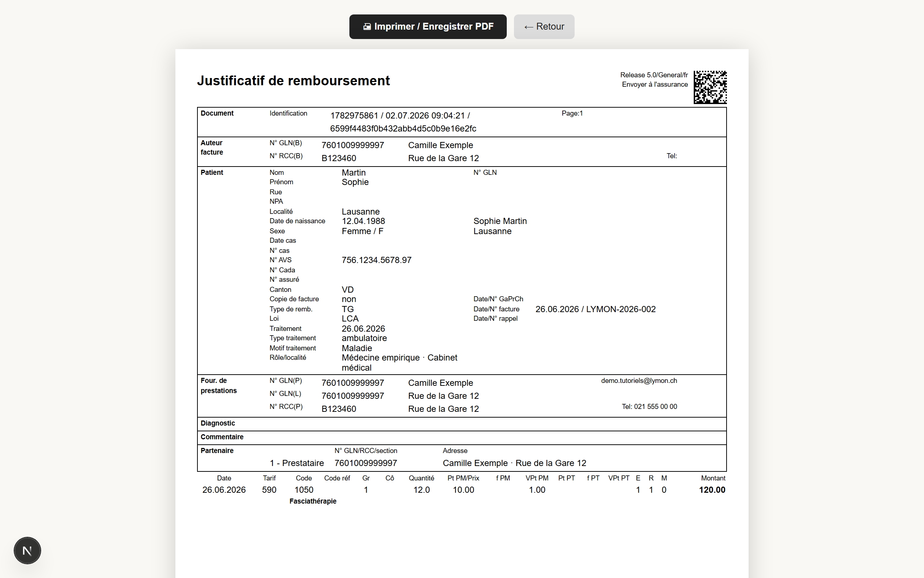This screenshot has height=578, width=924.
Task: Click the QR code in the header
Action: [710, 87]
